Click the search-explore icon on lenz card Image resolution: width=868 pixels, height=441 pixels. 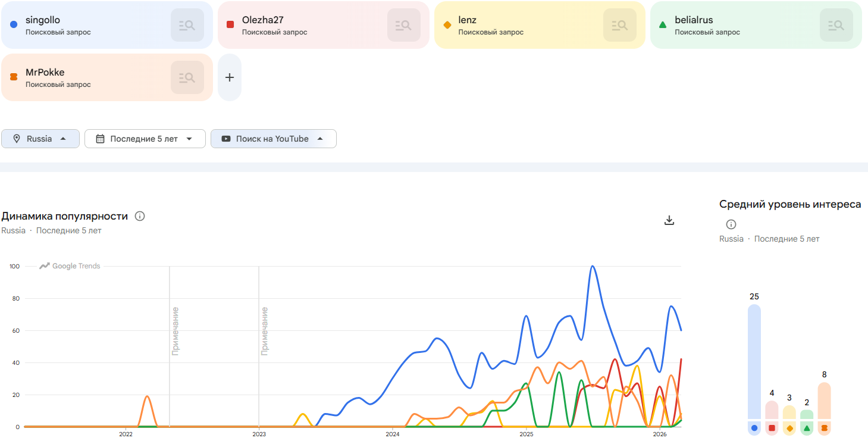[x=619, y=25]
